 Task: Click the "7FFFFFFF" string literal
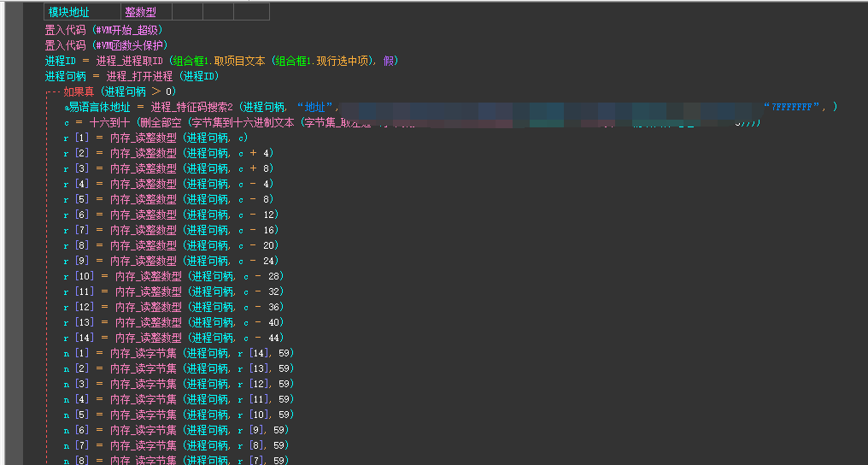click(x=796, y=107)
